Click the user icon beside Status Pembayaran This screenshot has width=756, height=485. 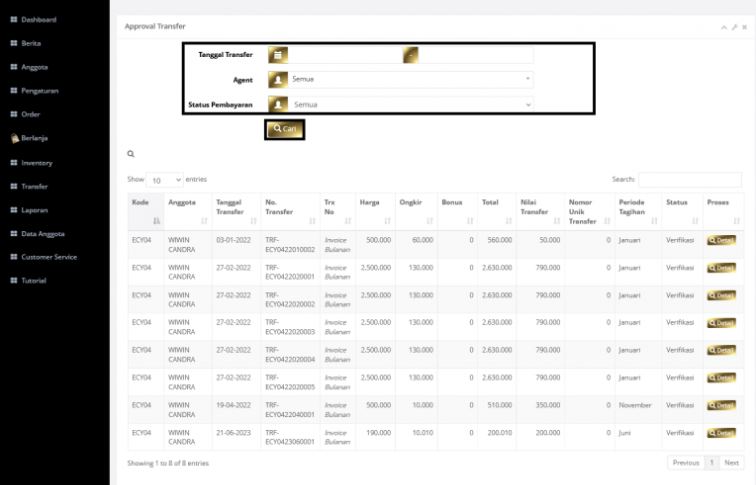pyautogui.click(x=280, y=104)
